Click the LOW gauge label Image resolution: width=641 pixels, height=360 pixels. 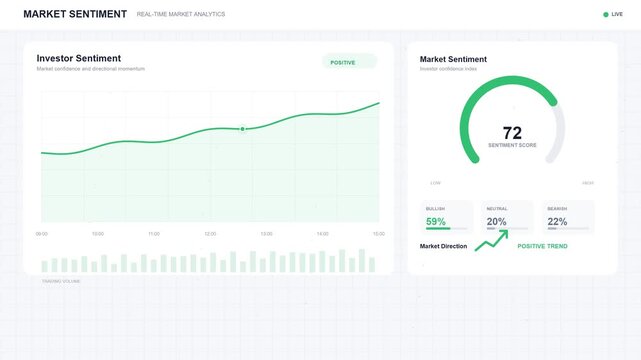[435, 183]
